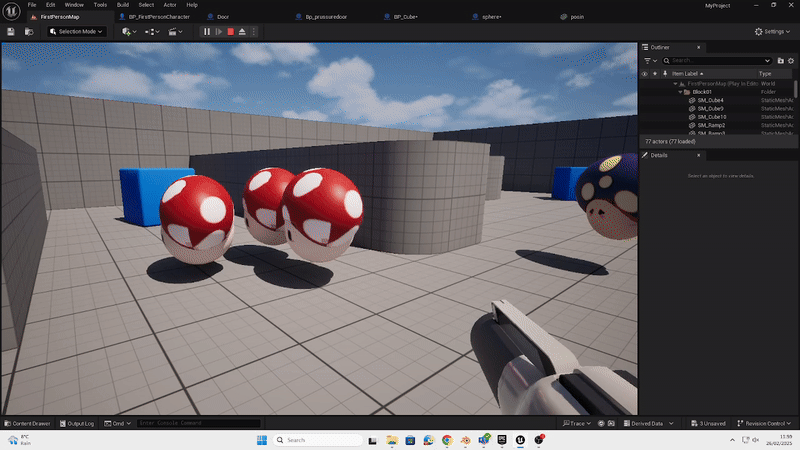
Task: Click the Unreal Engine logo
Action: tap(11, 11)
